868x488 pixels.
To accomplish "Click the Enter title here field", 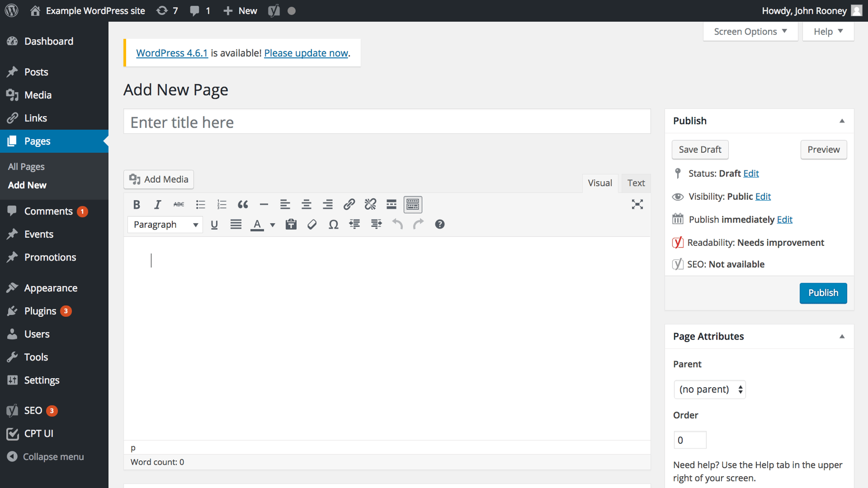I will pyautogui.click(x=386, y=122).
